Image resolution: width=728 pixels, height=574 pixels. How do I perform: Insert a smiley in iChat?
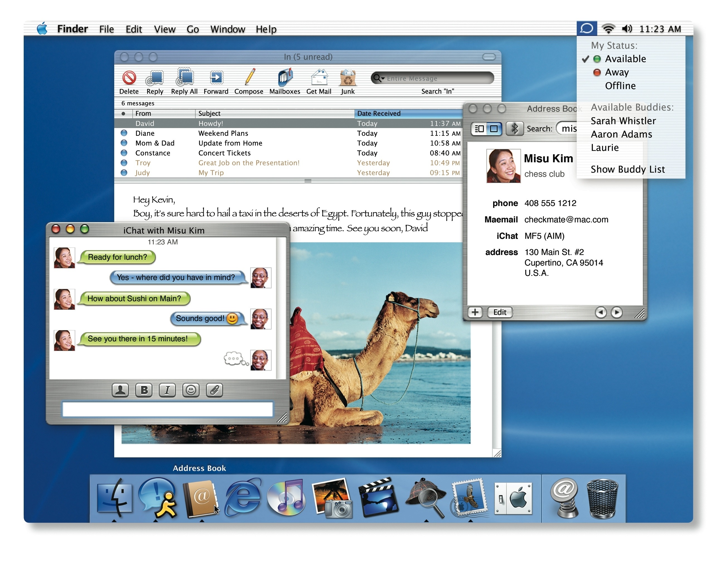pyautogui.click(x=191, y=390)
